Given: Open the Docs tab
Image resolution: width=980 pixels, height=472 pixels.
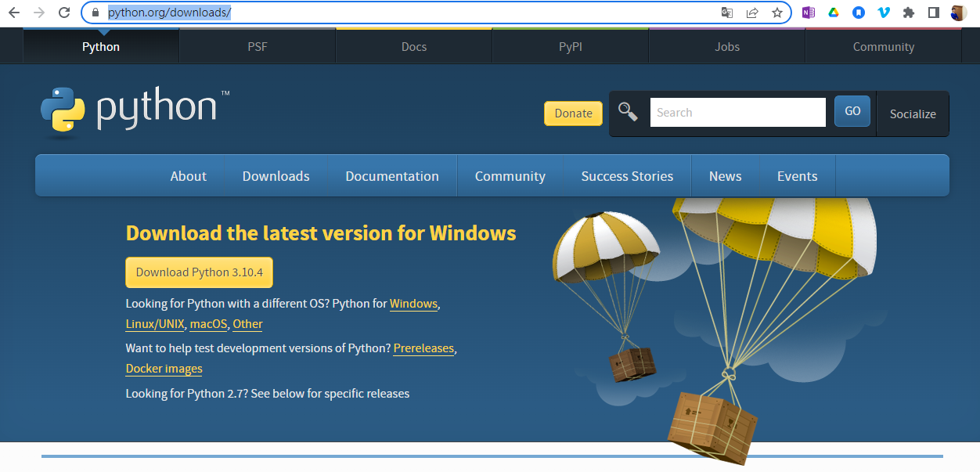Looking at the screenshot, I should [x=414, y=46].
